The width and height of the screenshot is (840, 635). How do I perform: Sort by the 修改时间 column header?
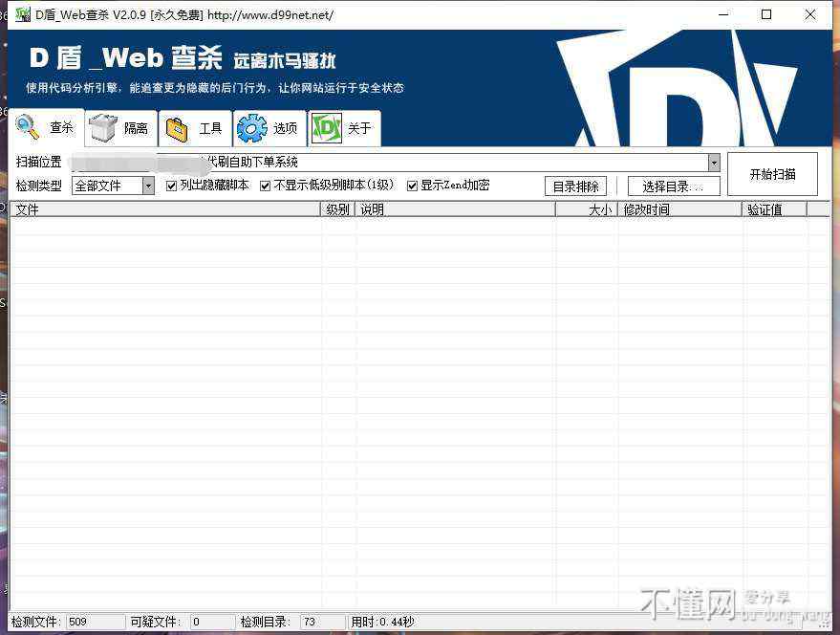679,209
